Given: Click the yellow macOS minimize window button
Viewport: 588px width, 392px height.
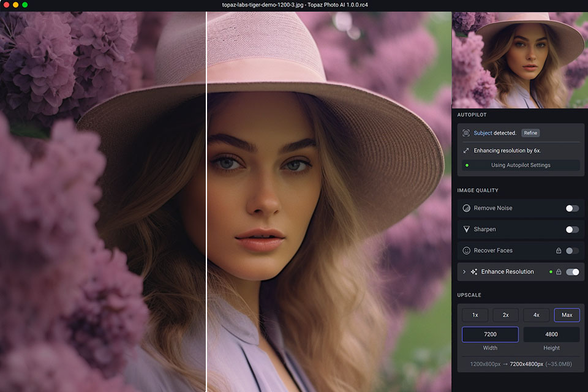Looking at the screenshot, I should point(16,5).
